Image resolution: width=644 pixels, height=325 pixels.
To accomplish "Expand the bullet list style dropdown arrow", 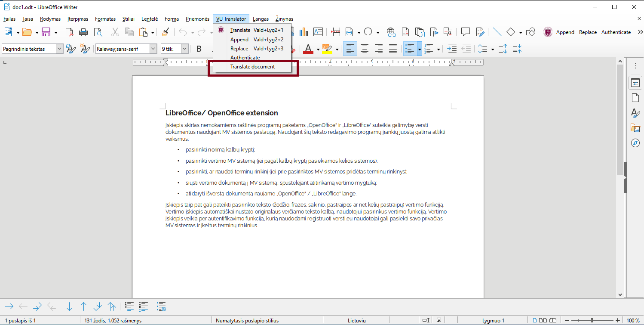I will pyautogui.click(x=419, y=49).
